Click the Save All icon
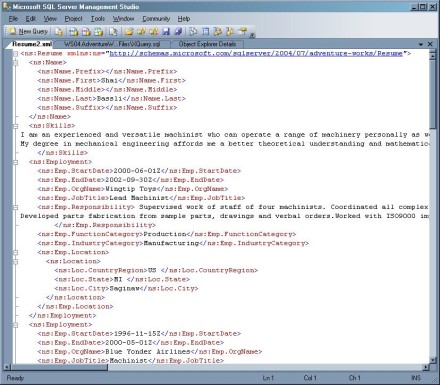 click(x=178, y=32)
